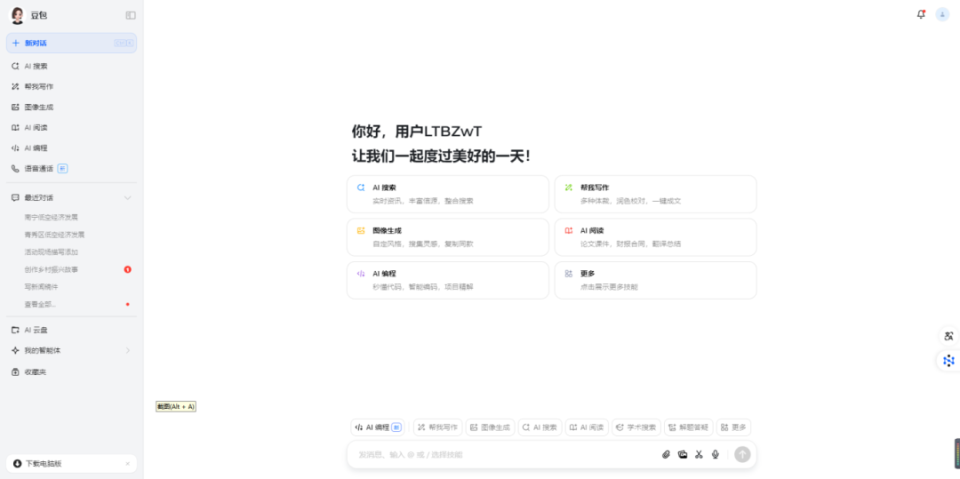Start a new conversation with 新对话 button
This screenshot has width=960, height=479.
click(x=72, y=43)
